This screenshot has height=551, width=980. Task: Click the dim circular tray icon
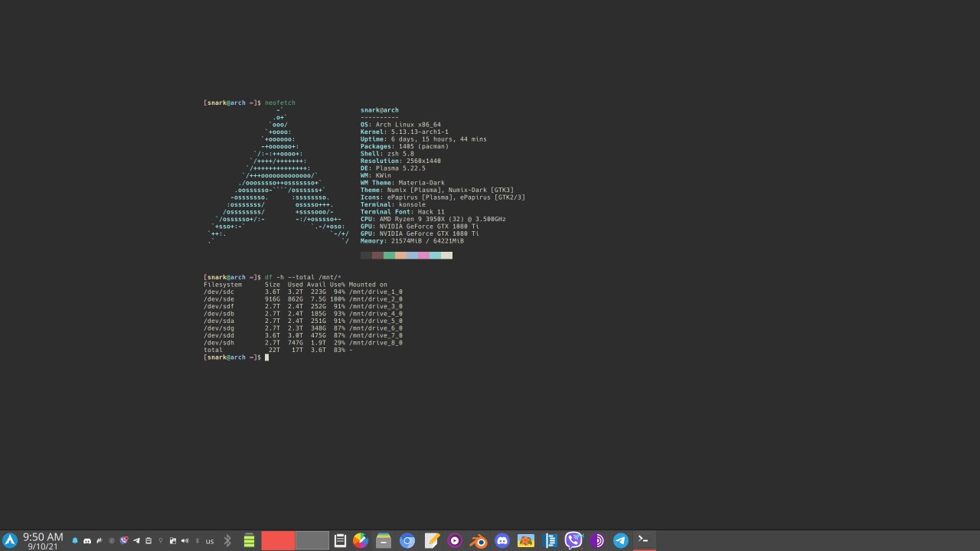pos(112,541)
